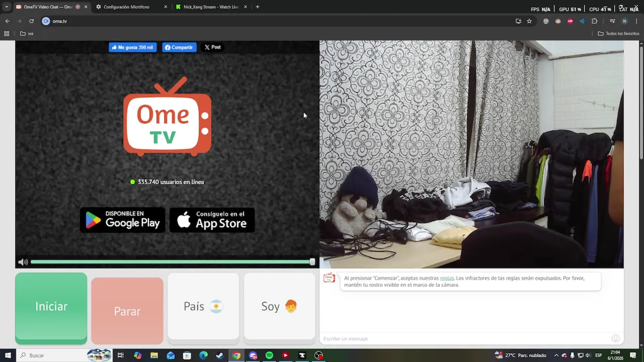Click the OmeTV logo
Viewport: 644px width, 362px height.
[167, 116]
